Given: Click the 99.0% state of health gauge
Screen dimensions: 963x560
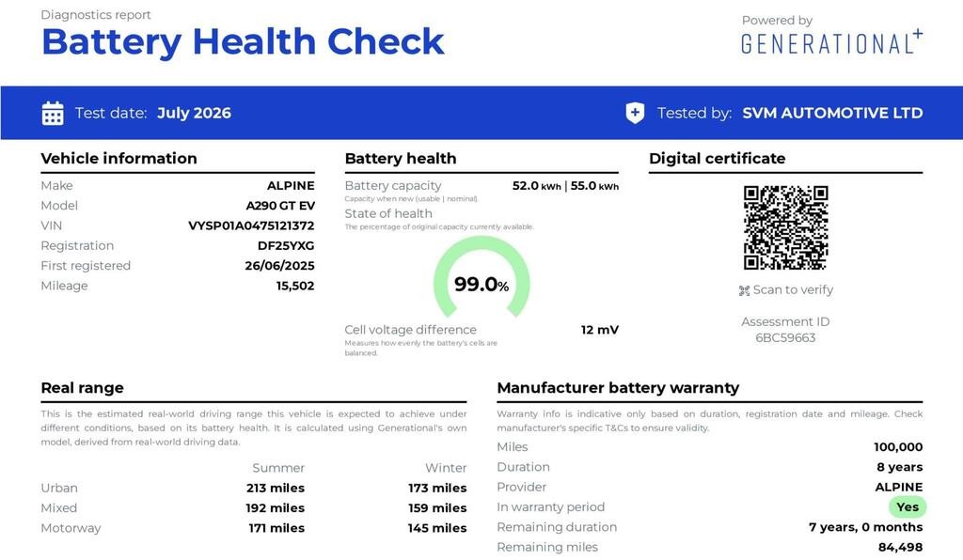Looking at the screenshot, I should click(x=481, y=279).
